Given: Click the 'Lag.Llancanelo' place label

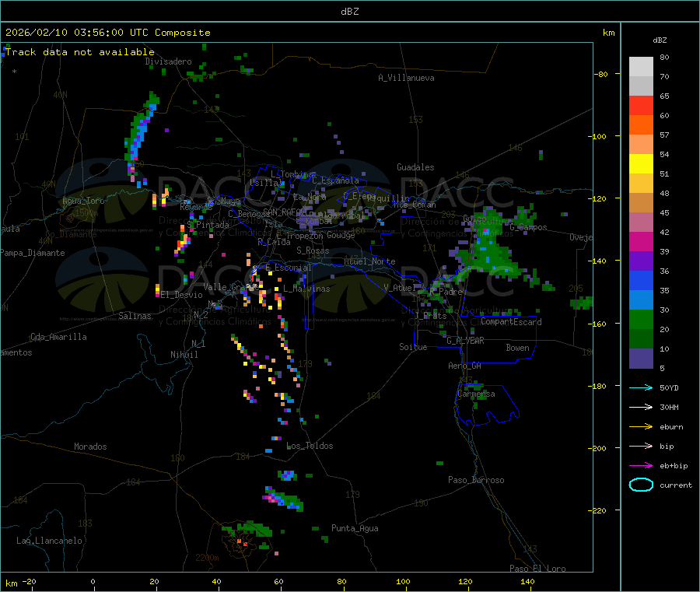Looking at the screenshot, I should click(x=49, y=541).
